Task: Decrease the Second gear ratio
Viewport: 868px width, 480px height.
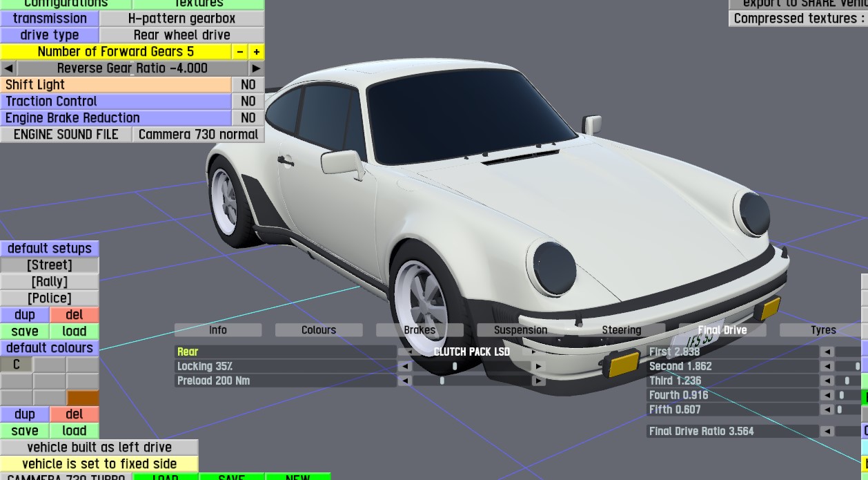Action: coord(827,366)
